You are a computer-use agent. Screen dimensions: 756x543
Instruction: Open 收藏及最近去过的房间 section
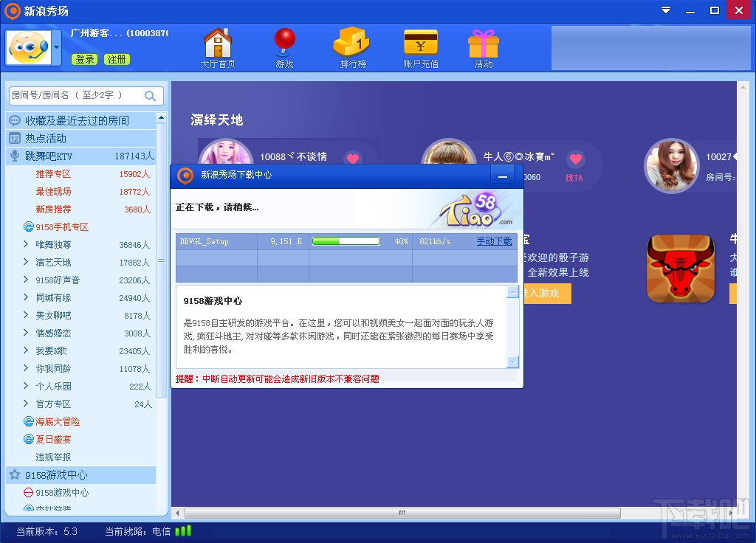click(80, 120)
